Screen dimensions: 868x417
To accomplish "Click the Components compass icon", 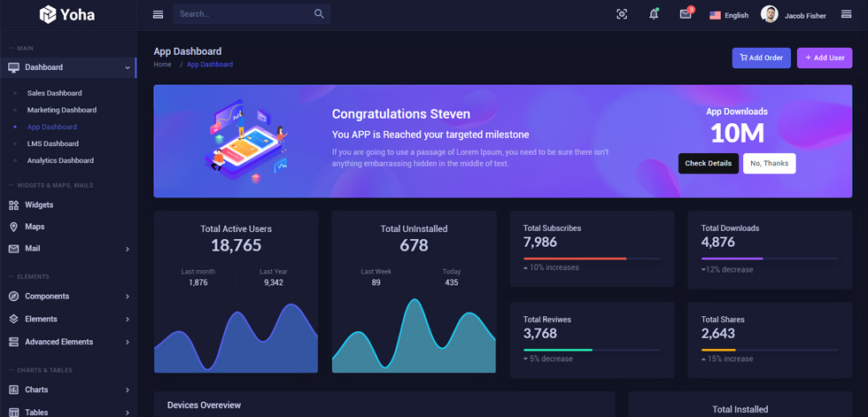I will point(14,297).
